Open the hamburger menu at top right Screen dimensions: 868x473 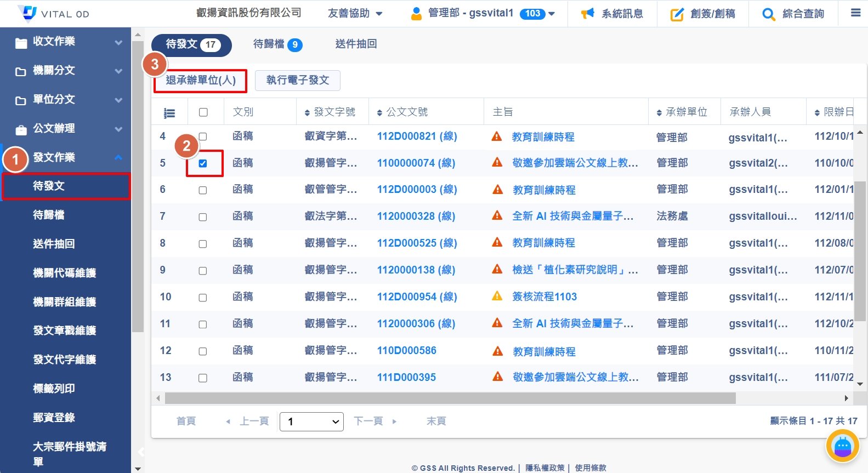[855, 13]
